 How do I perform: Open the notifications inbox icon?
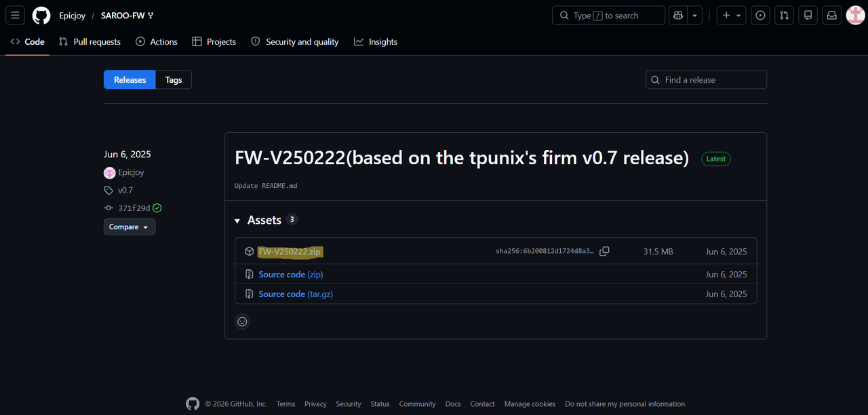click(831, 15)
